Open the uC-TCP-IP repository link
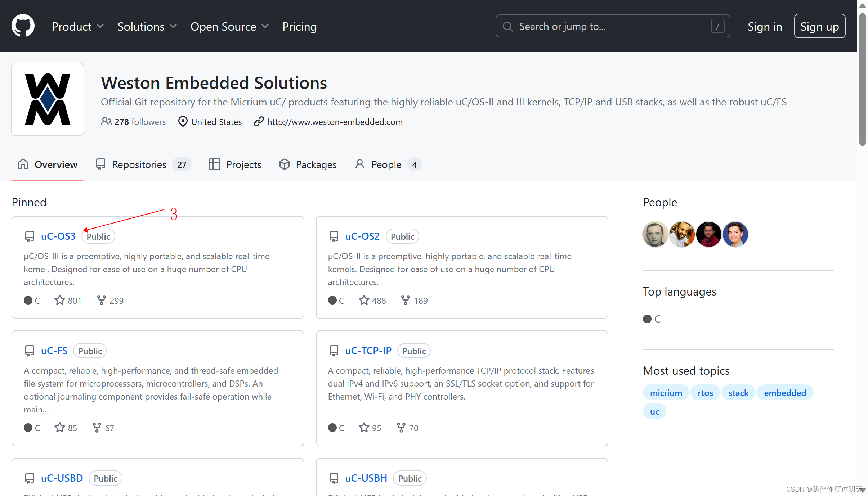The width and height of the screenshot is (868, 496). point(368,351)
